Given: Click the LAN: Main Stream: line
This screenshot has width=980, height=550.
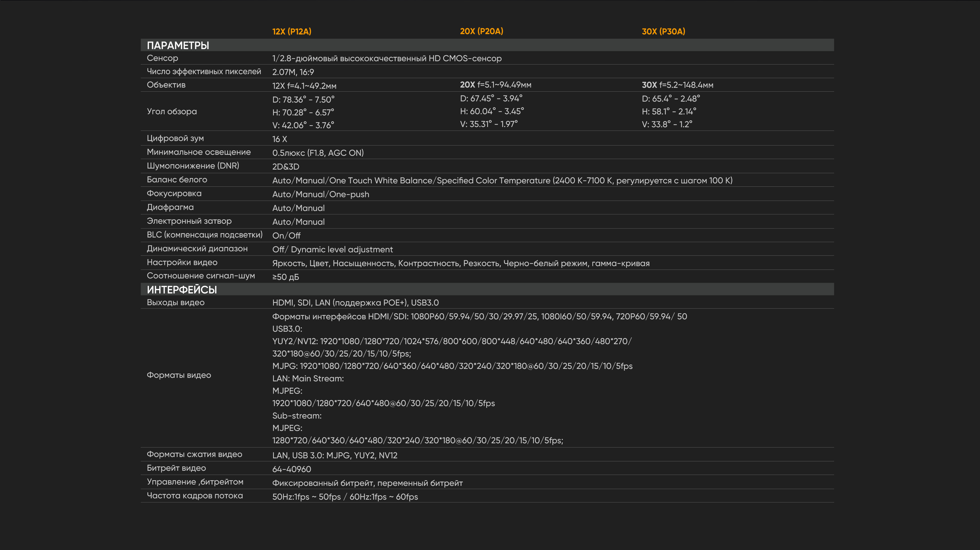Looking at the screenshot, I should [x=308, y=379].
